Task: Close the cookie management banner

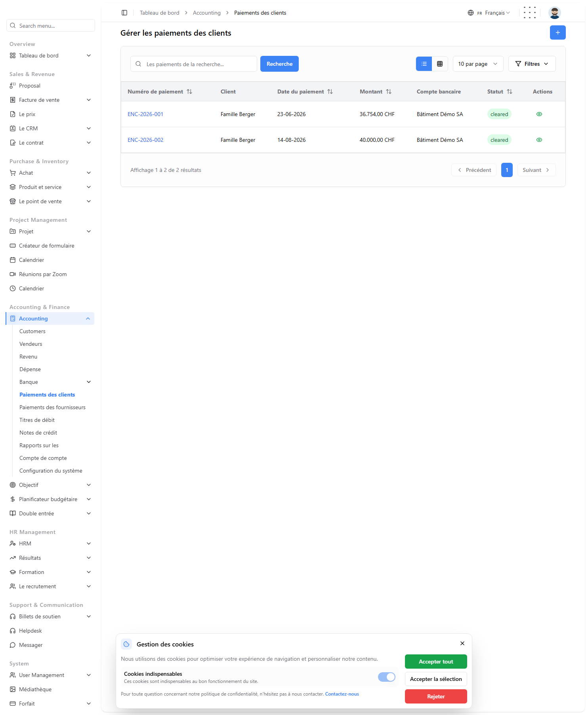Action: pos(462,643)
